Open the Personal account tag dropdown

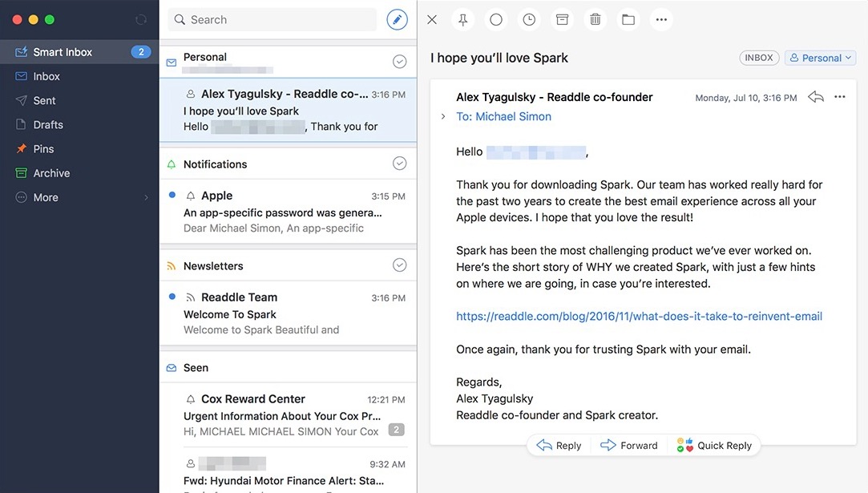(821, 59)
